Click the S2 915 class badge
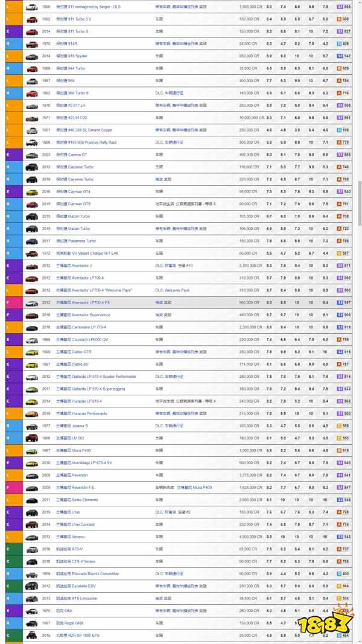Screen dimensions: 362x644 coord(343,352)
